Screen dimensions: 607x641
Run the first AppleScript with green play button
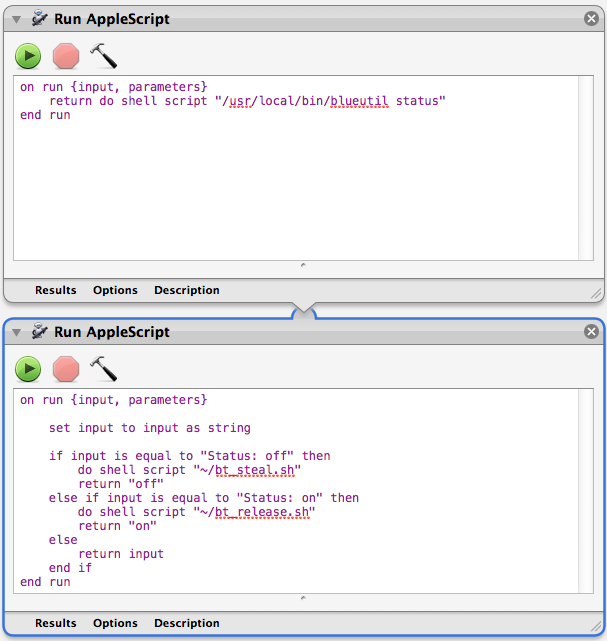pos(28,56)
